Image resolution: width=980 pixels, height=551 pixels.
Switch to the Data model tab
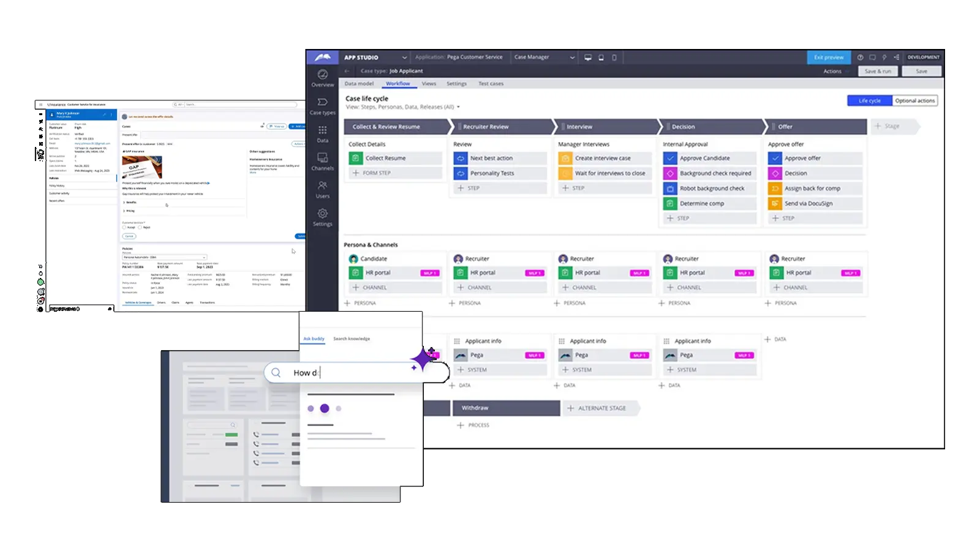359,84
